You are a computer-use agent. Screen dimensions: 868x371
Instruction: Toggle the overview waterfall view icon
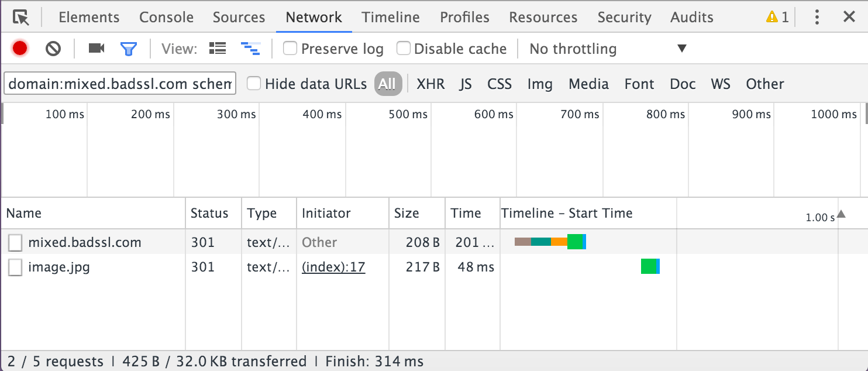coord(250,49)
